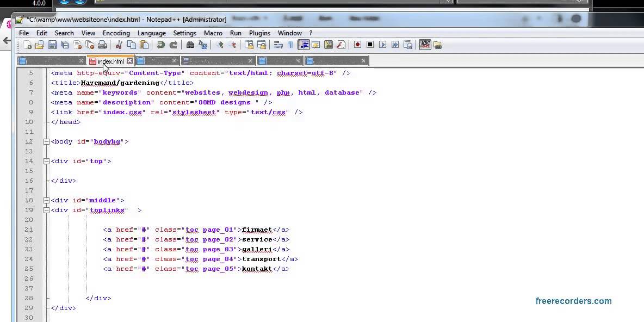
Task: Click the Undo arrow icon
Action: coord(161,45)
